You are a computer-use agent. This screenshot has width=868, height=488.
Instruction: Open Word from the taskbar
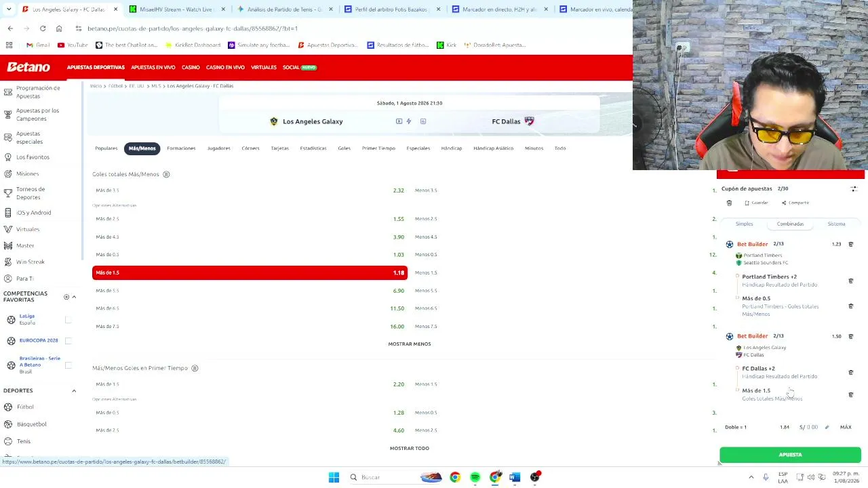tap(515, 477)
